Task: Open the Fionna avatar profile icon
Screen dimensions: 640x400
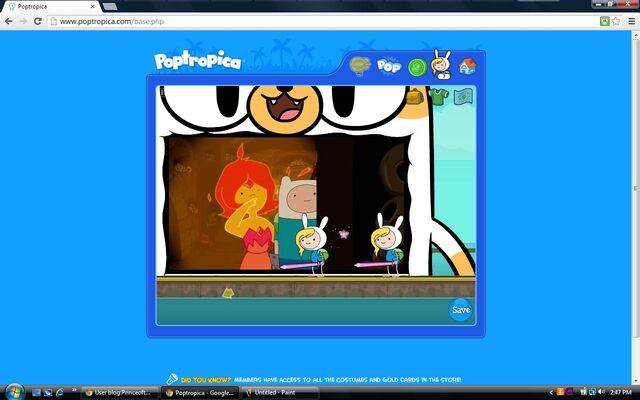Action: click(442, 64)
